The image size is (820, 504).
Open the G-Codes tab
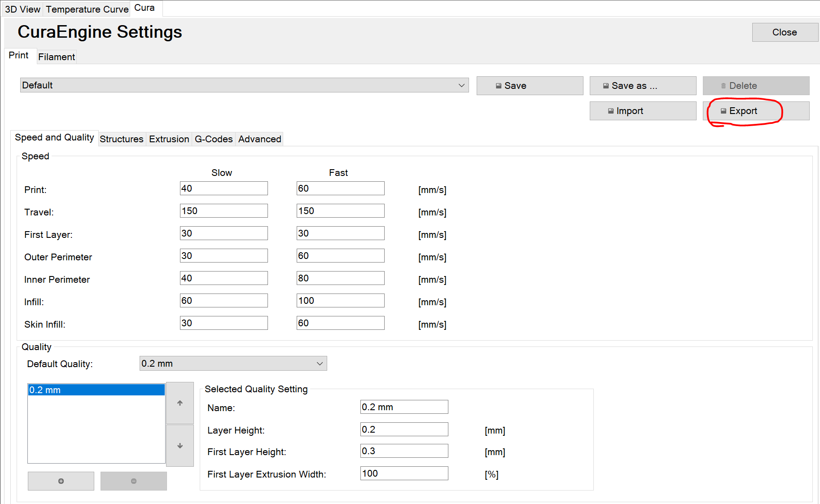click(214, 139)
